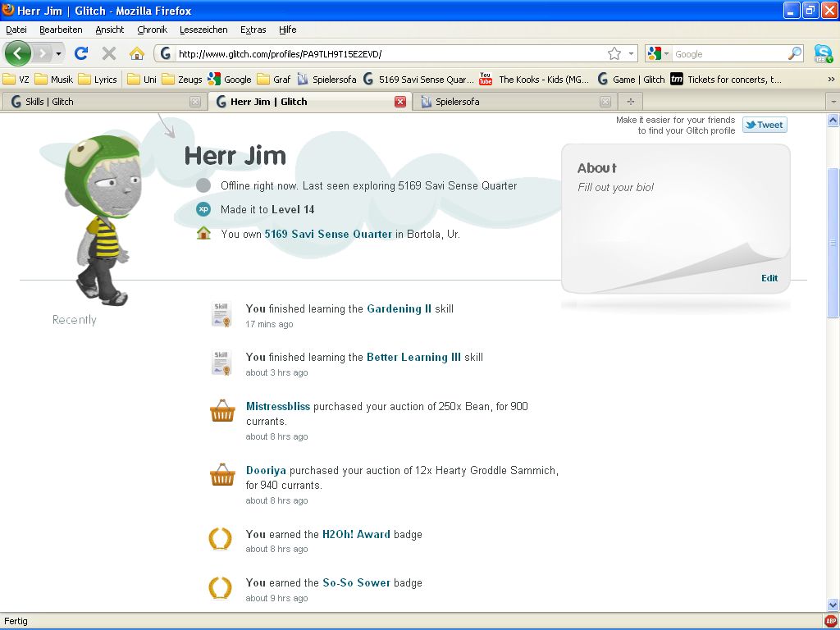The image size is (840, 630).
Task: Expand bookmarks toolbar overflow chevron
Action: coord(830,80)
